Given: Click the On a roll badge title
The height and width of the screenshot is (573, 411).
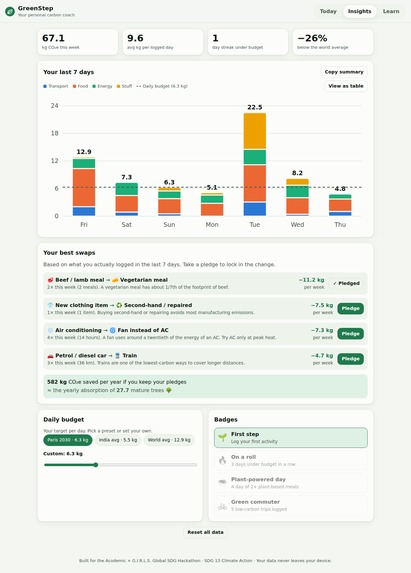Looking at the screenshot, I should pos(243,457).
